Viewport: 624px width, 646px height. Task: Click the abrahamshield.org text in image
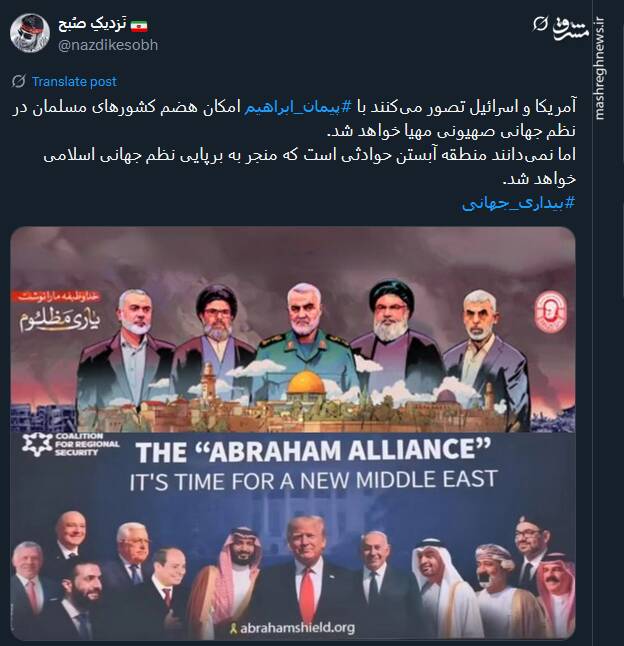pyautogui.click(x=297, y=628)
